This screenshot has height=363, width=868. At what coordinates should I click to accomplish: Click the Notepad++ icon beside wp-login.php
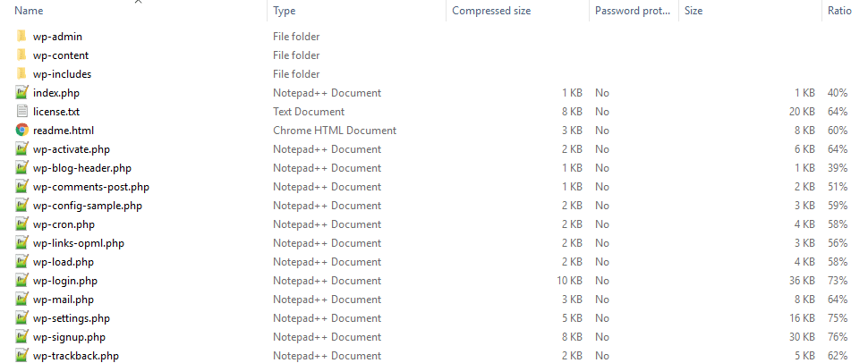pos(22,281)
